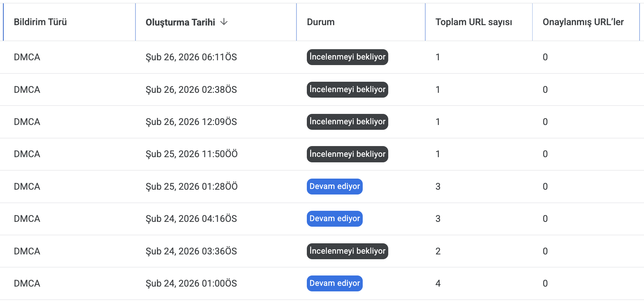This screenshot has width=644, height=301.
Task: Sort by Bildirim Türü column header
Action: (x=40, y=22)
